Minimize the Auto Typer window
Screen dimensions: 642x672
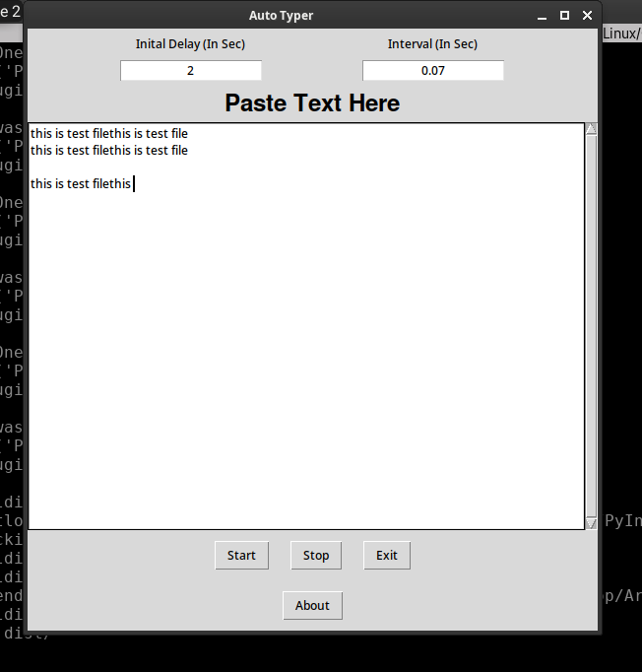542,16
